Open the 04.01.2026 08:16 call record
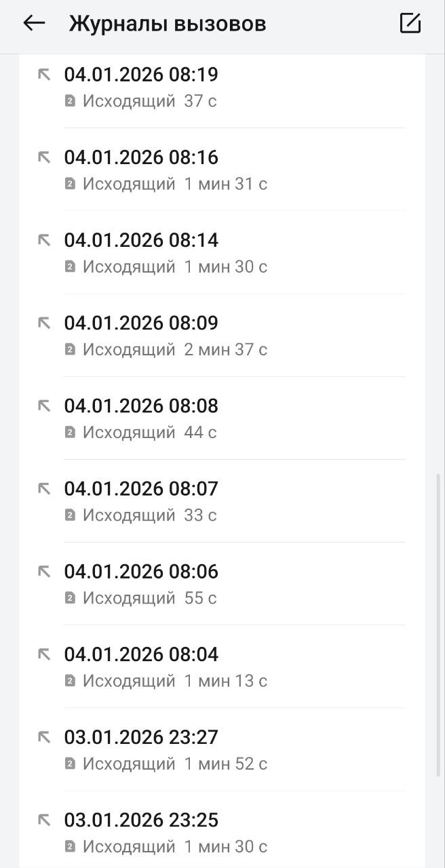The width and height of the screenshot is (445, 868). 224,170
